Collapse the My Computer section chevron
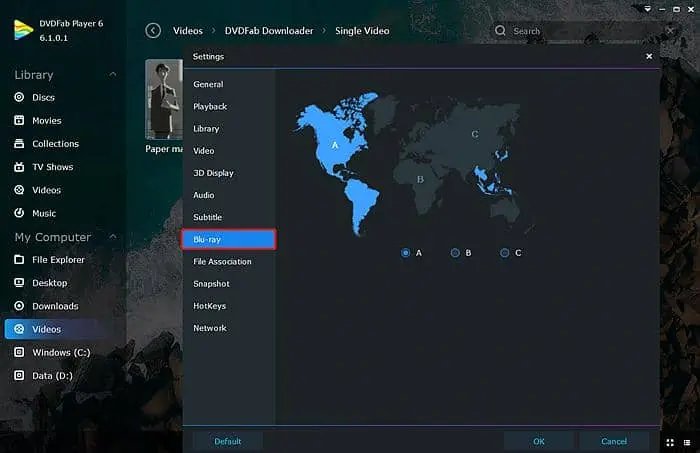 point(112,237)
